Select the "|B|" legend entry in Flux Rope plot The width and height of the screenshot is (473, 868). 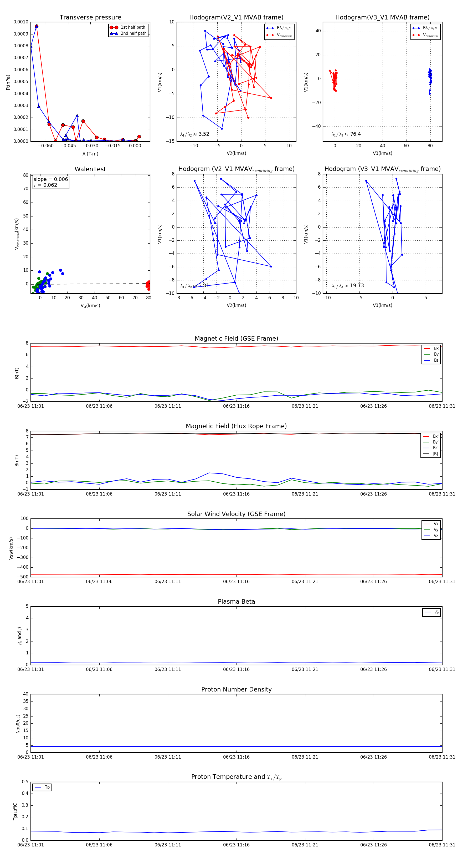(431, 454)
